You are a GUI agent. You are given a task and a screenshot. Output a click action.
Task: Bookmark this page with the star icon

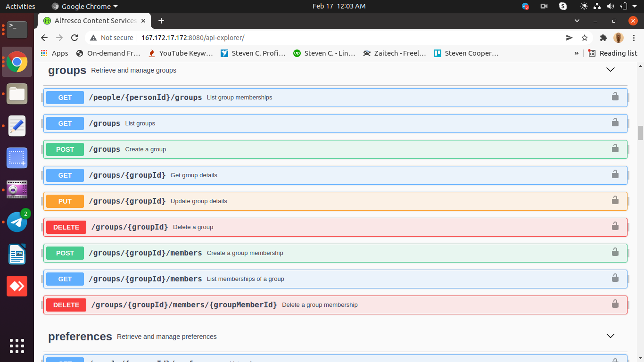pyautogui.click(x=585, y=38)
